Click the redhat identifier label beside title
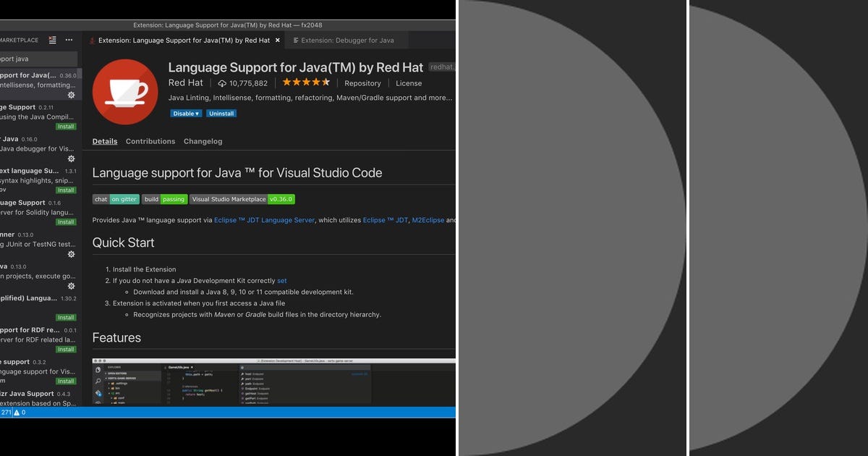The height and width of the screenshot is (456, 868). pyautogui.click(x=442, y=67)
